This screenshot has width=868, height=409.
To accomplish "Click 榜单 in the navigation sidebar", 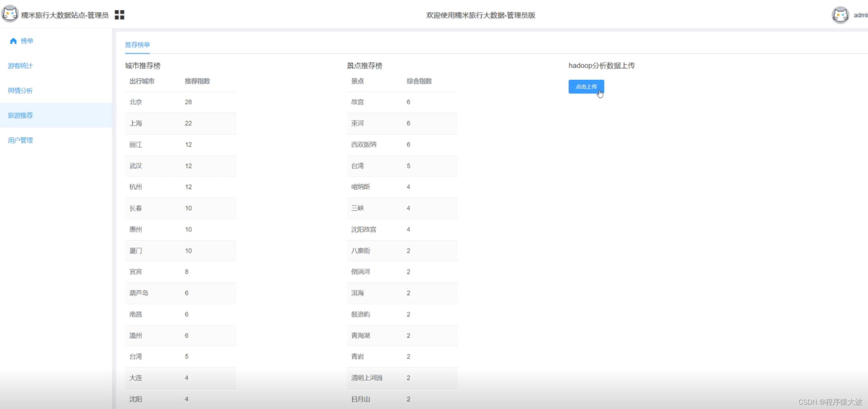I will coord(27,41).
